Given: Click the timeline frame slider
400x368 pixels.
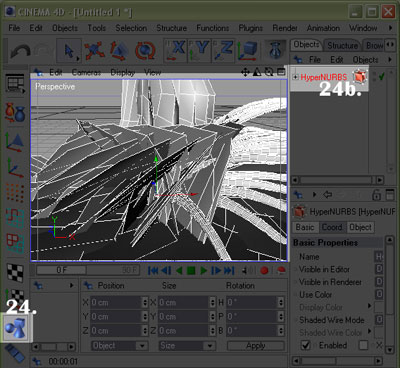Looking at the screenshot, I should pos(88,270).
